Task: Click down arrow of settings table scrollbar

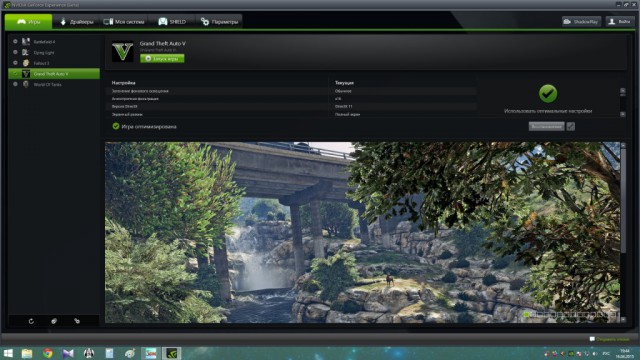Action: tap(622, 114)
